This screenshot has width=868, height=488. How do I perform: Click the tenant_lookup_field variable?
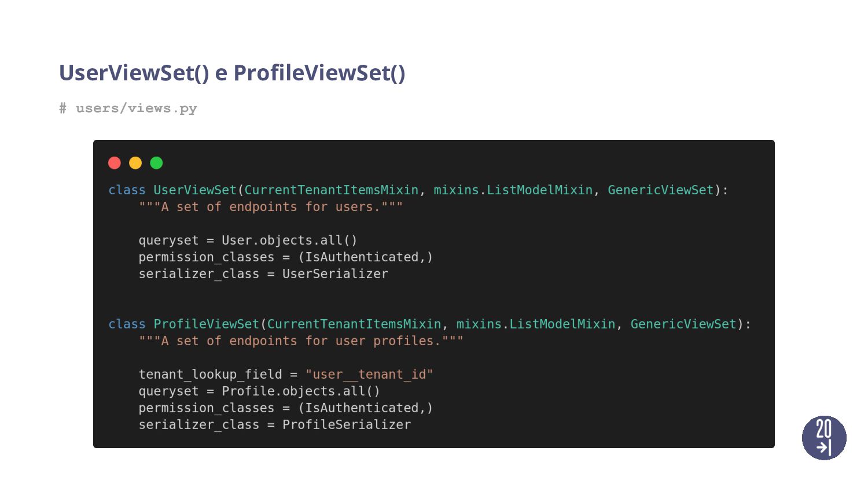click(x=210, y=374)
